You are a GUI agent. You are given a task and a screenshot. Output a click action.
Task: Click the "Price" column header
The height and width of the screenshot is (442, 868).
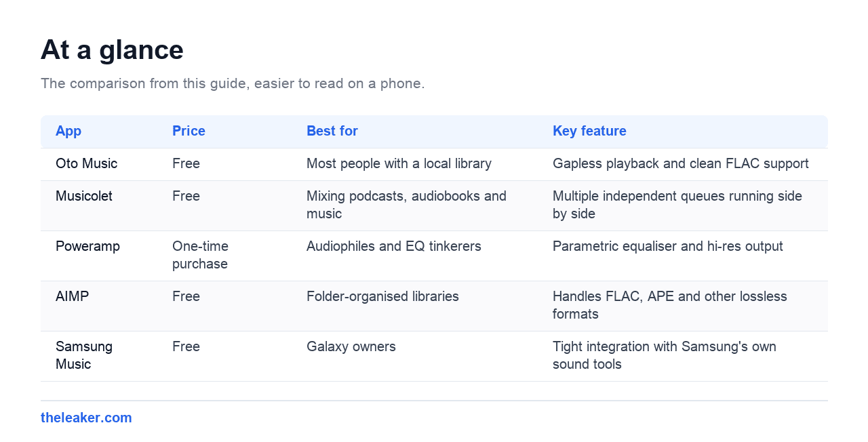point(189,131)
